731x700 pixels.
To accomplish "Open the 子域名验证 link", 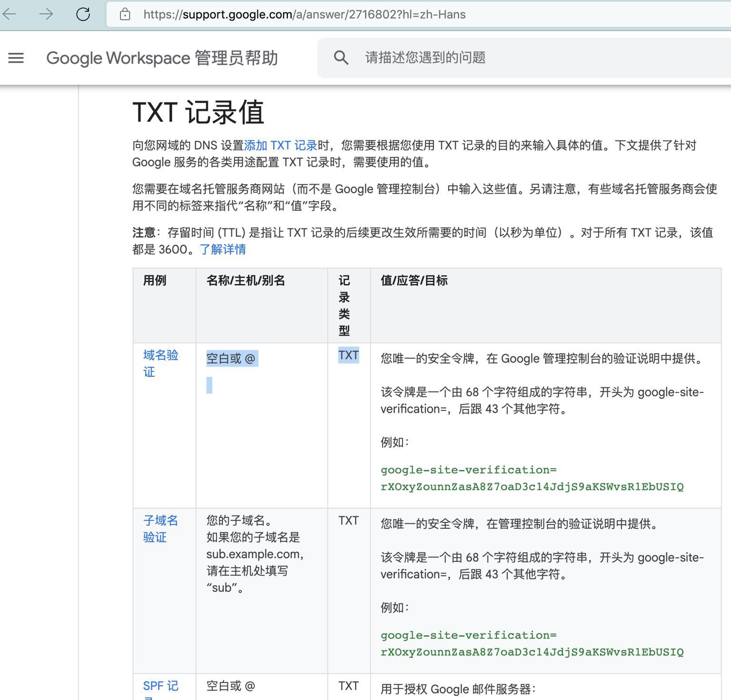I will pyautogui.click(x=160, y=529).
